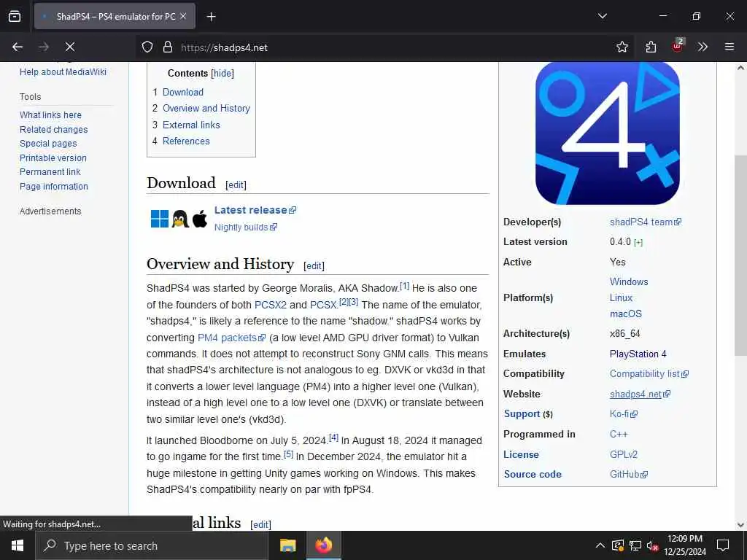Image resolution: width=747 pixels, height=560 pixels.
Task: Open a new tab with plus button
Action: (x=211, y=17)
